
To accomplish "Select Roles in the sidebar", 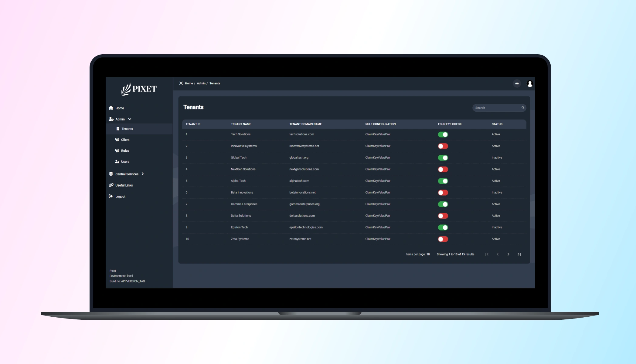I will pyautogui.click(x=125, y=151).
